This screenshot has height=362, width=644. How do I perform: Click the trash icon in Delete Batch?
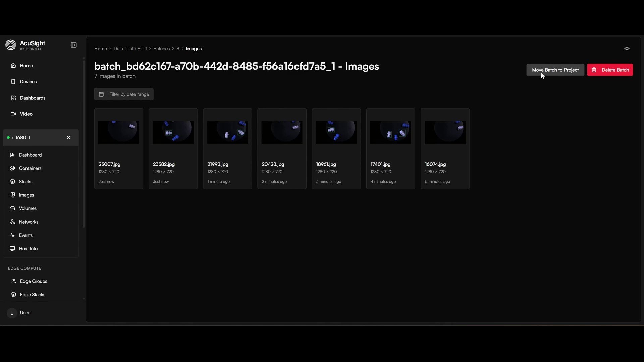point(594,70)
